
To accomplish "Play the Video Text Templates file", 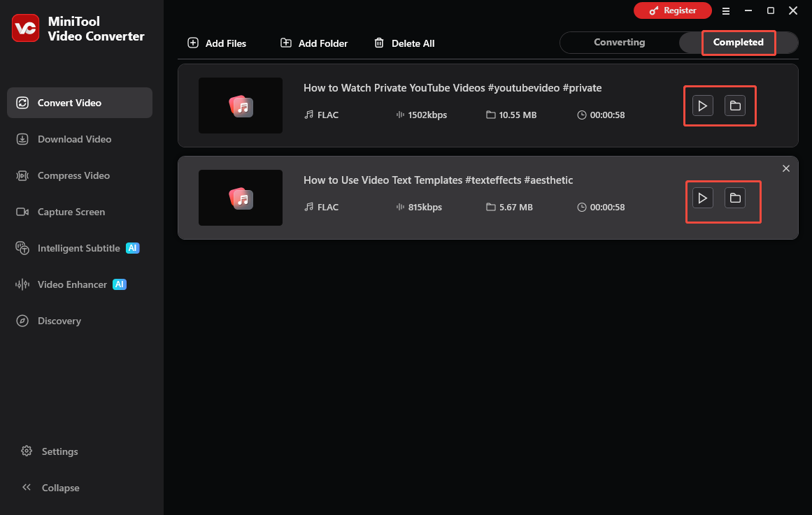I will coord(703,198).
